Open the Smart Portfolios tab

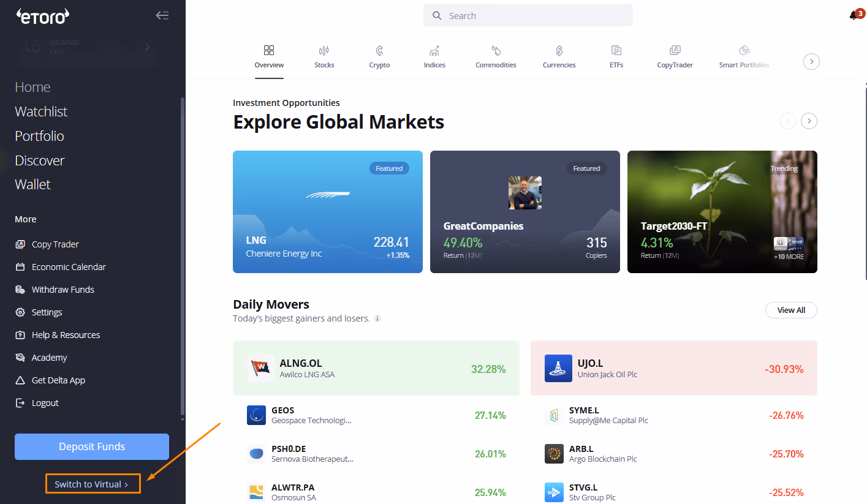(x=744, y=57)
